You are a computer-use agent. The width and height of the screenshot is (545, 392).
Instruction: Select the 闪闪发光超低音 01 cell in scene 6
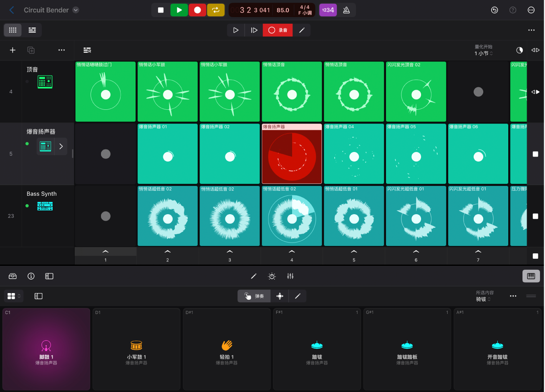tap(416, 216)
